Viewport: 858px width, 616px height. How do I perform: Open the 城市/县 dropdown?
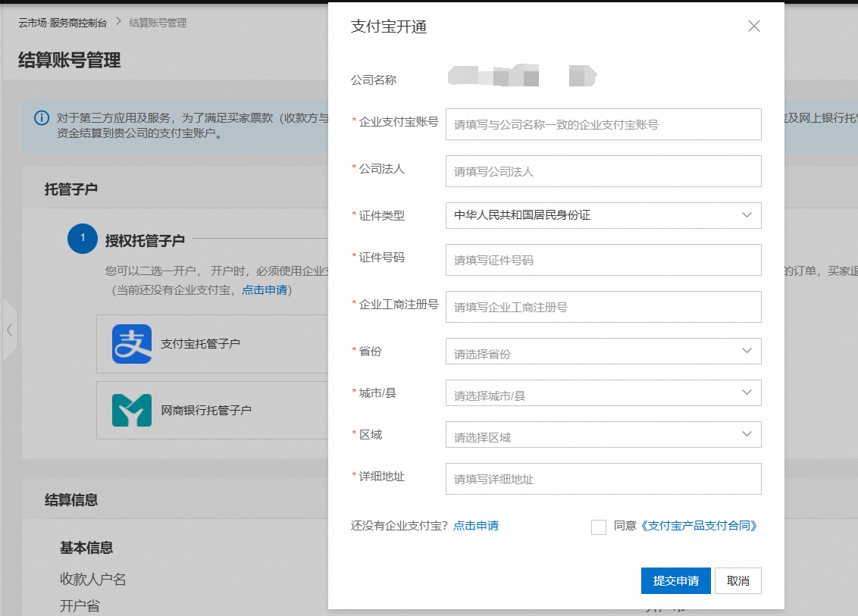pos(603,392)
